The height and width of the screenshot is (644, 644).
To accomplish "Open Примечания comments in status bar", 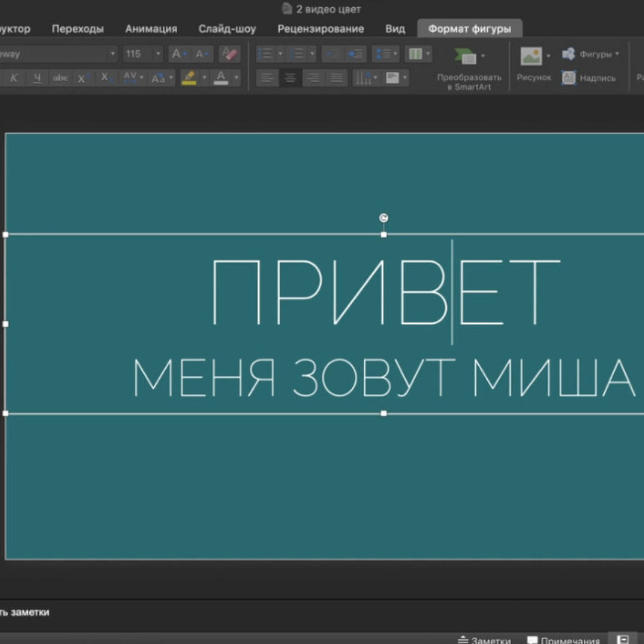I will 563,640.
